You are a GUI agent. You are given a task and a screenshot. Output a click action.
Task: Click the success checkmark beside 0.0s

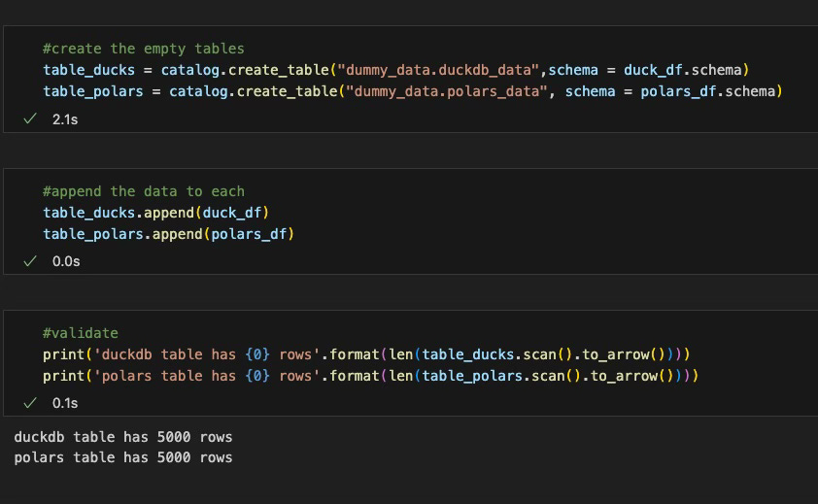pos(30,261)
